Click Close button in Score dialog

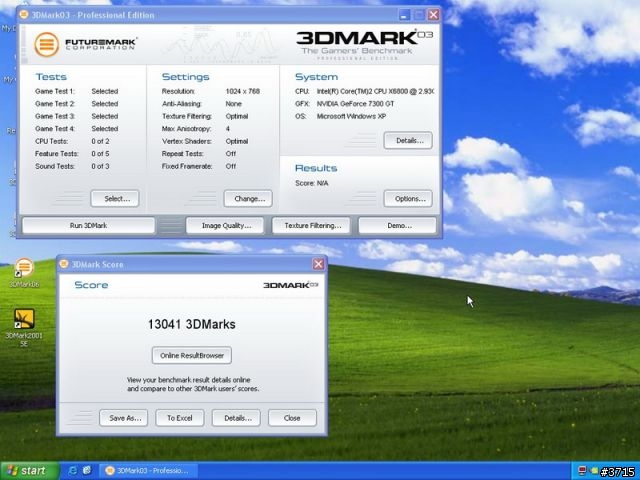point(292,418)
